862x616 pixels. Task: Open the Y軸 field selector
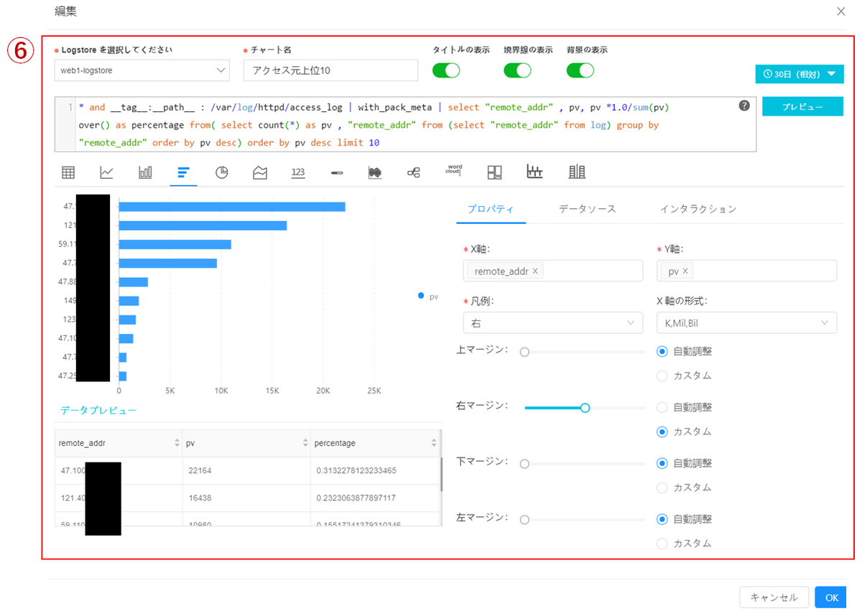pos(746,271)
